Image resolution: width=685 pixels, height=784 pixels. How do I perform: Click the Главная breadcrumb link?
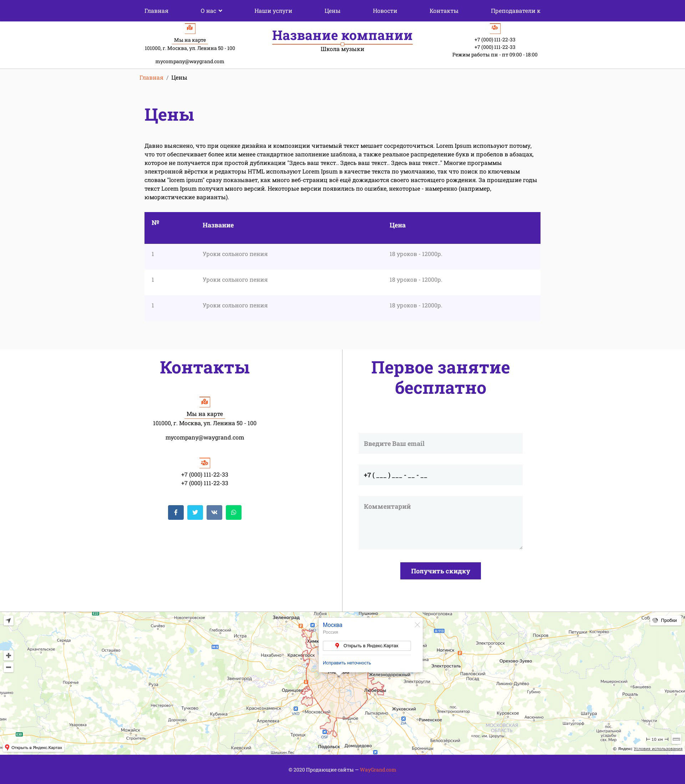pos(151,77)
